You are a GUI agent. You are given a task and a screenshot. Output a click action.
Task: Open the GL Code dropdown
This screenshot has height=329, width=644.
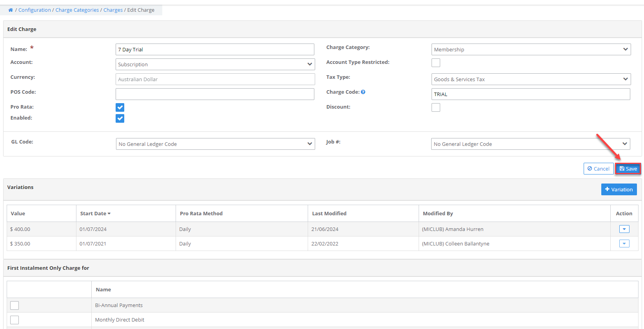pos(216,144)
